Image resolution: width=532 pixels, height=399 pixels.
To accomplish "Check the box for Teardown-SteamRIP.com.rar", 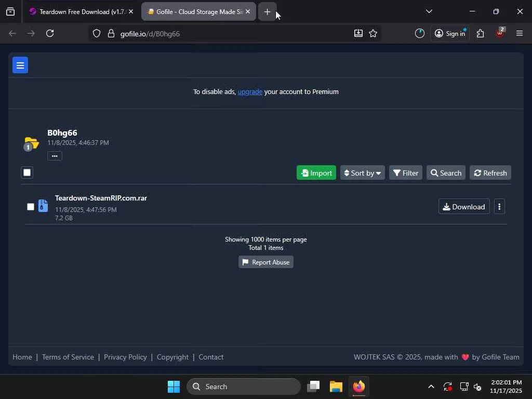I will coord(31,207).
